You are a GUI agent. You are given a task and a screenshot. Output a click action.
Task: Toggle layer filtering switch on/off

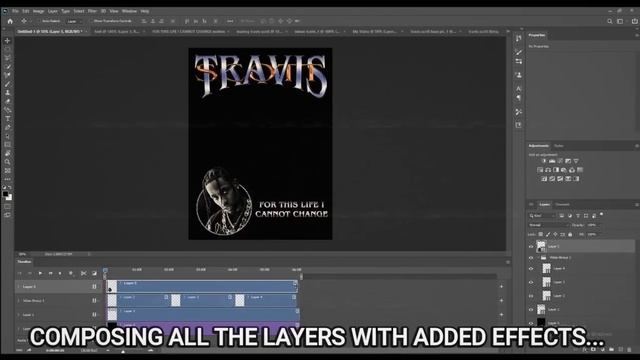(x=602, y=215)
